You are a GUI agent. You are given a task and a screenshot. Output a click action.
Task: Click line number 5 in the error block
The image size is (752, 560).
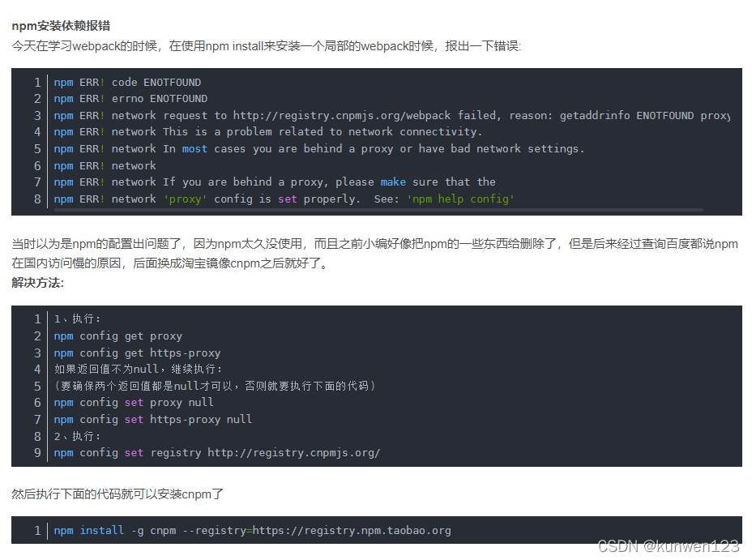pyautogui.click(x=37, y=148)
